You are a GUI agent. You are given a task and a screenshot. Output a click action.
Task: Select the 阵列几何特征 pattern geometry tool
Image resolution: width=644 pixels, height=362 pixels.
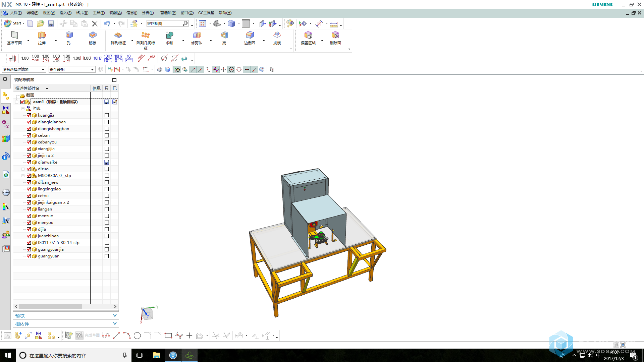pos(146,41)
